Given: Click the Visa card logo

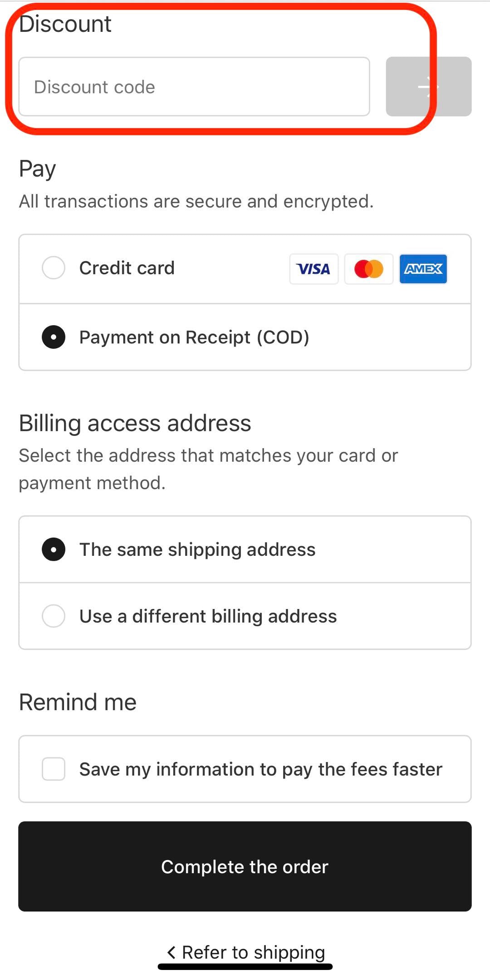Looking at the screenshot, I should [314, 269].
